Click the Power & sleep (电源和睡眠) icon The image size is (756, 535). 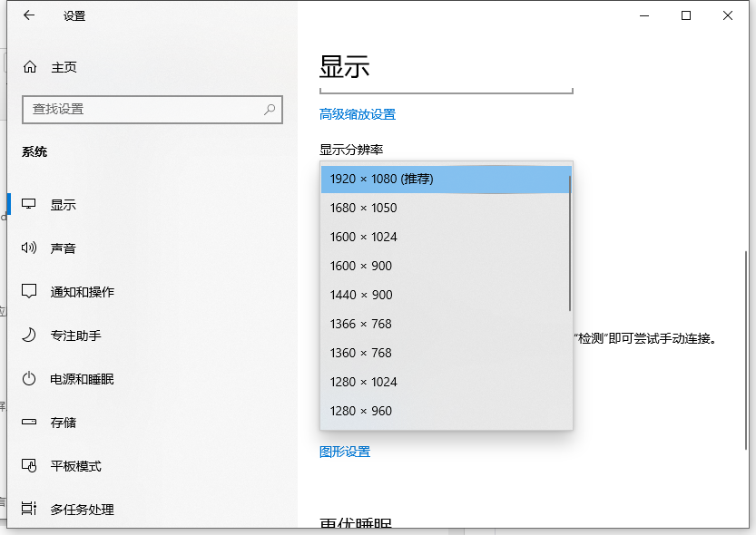[29, 379]
